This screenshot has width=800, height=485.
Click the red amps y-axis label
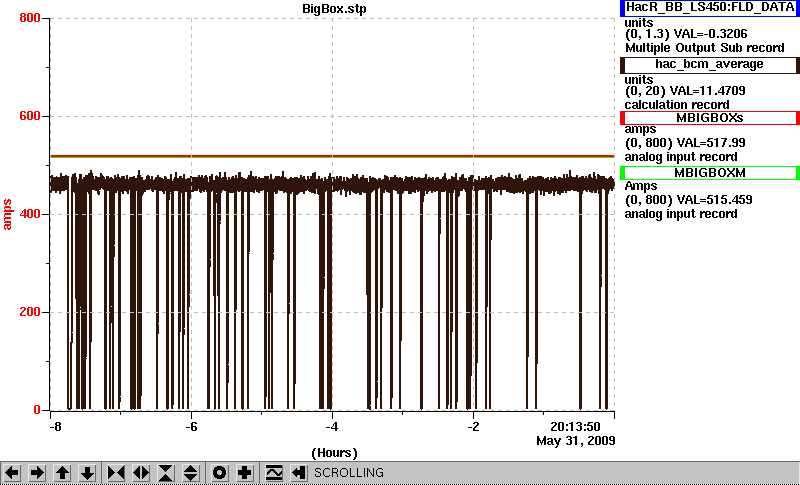[7, 215]
